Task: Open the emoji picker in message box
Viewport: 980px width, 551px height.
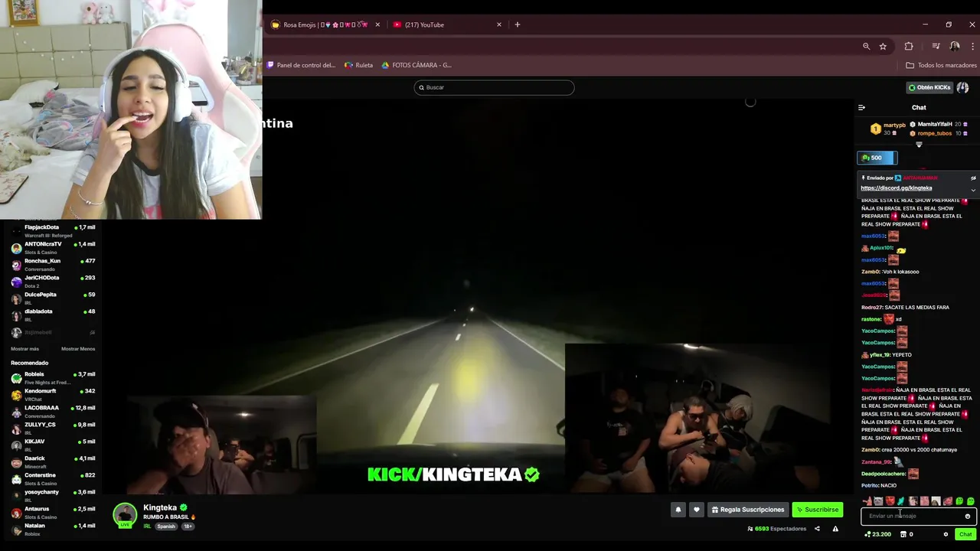Action: click(968, 516)
